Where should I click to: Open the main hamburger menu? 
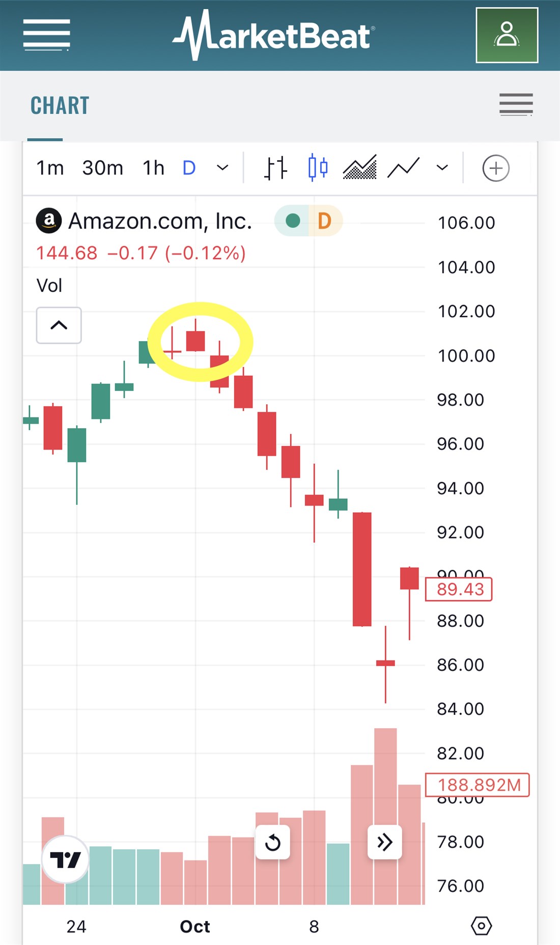point(46,35)
